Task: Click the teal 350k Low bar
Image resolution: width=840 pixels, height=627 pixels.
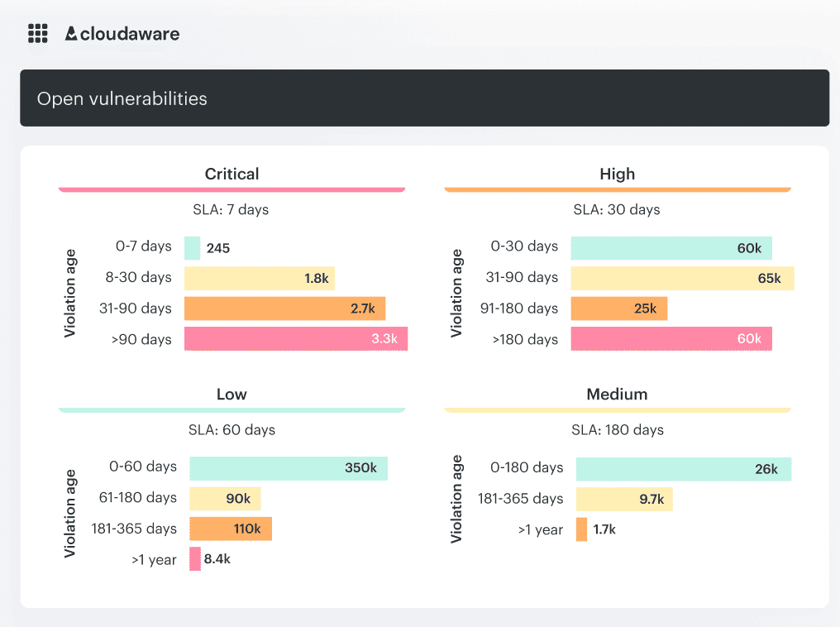Action: coord(289,467)
